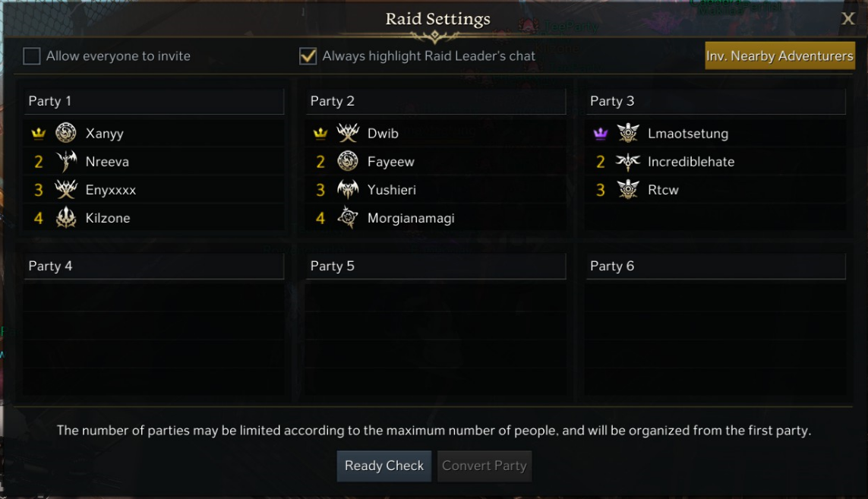Screen dimensions: 868x499
Task: Uncheck Always highlight Raid Leader's chat
Action: tap(308, 56)
